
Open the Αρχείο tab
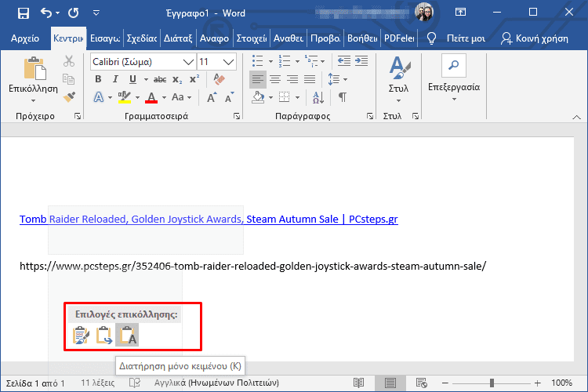click(x=25, y=38)
